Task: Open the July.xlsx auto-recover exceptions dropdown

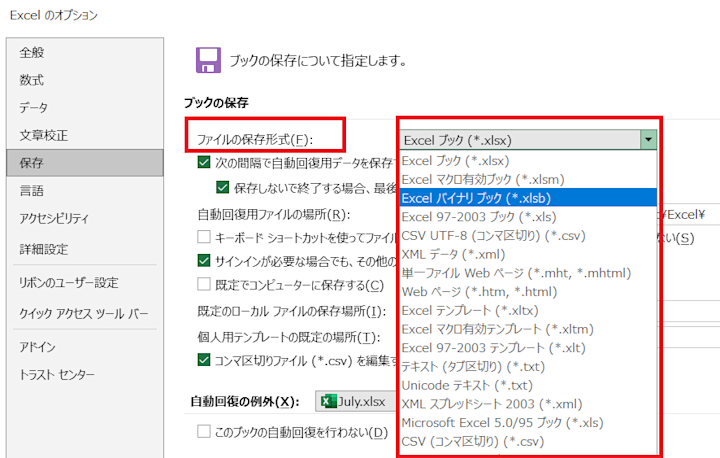Action: (355, 401)
